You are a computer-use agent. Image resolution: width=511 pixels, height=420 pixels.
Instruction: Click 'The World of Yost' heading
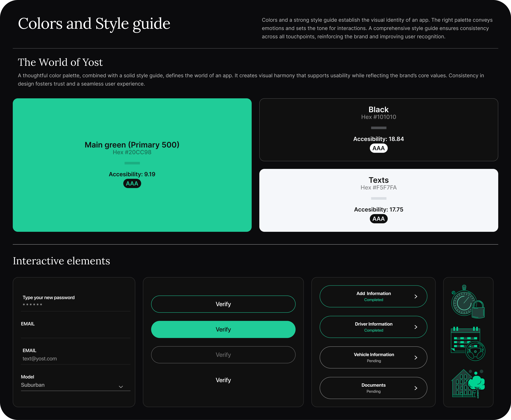coord(60,62)
